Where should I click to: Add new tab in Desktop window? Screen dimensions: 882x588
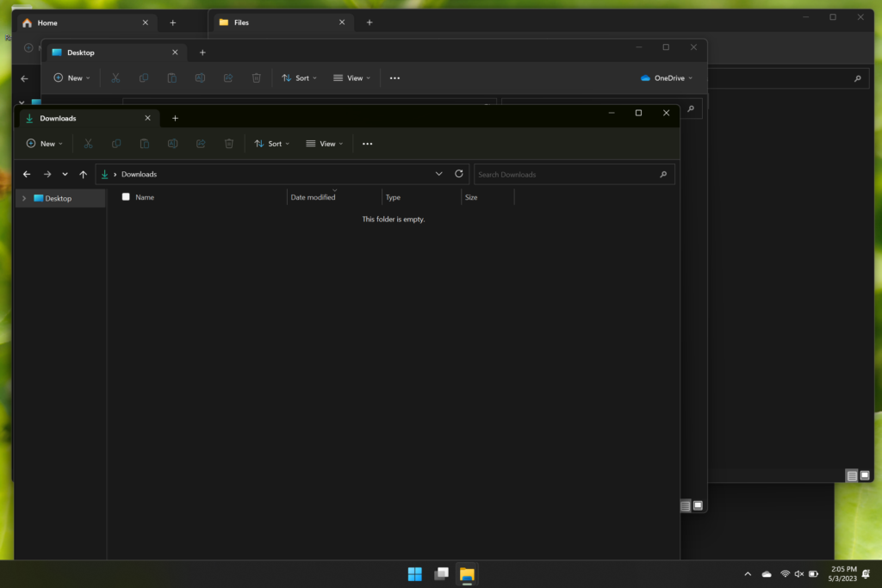click(x=202, y=53)
